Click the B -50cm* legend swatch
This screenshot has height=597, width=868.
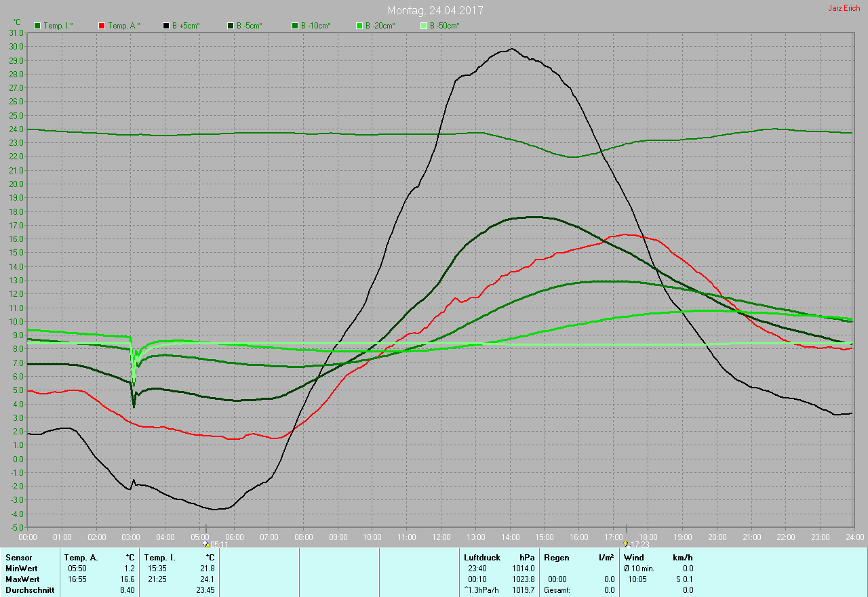424,26
